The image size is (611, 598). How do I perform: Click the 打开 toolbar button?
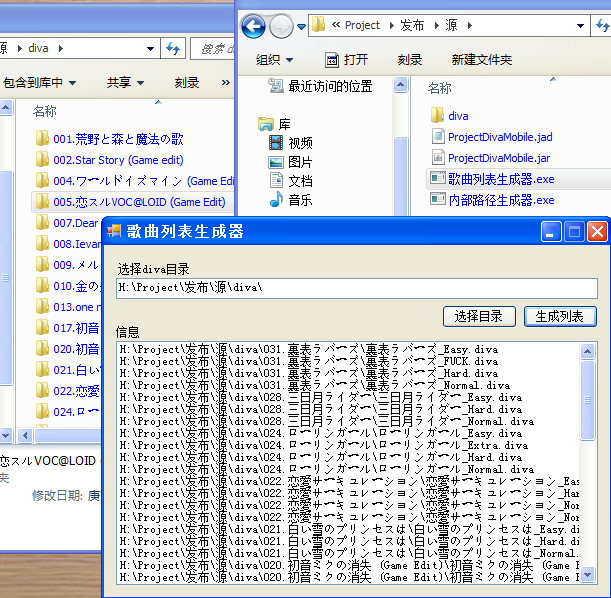pyautogui.click(x=346, y=60)
